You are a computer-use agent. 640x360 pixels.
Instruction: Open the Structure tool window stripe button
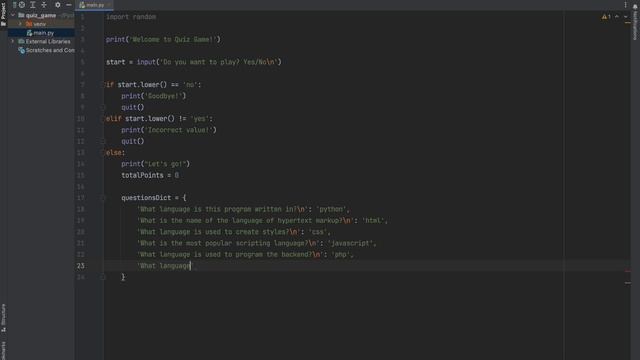click(x=3, y=318)
